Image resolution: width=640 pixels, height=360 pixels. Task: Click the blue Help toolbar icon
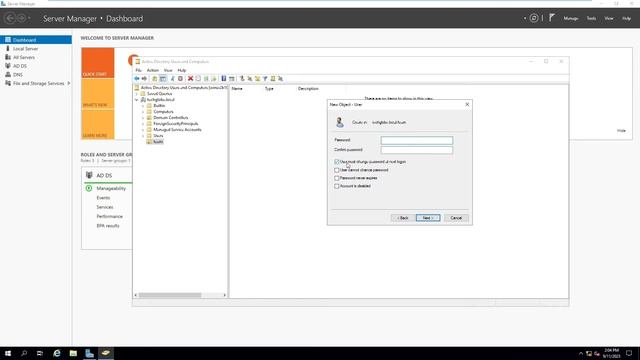point(224,78)
